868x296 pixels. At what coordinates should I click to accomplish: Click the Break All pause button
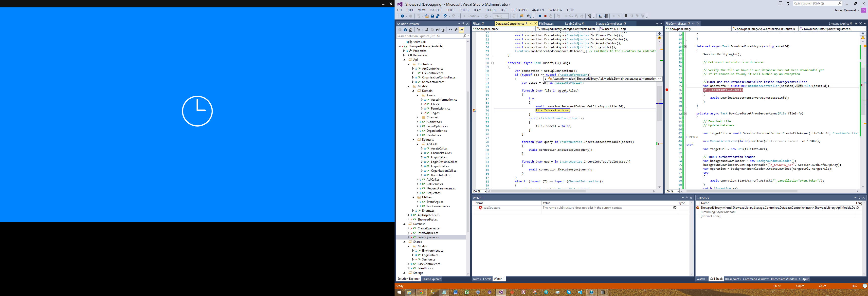540,16
